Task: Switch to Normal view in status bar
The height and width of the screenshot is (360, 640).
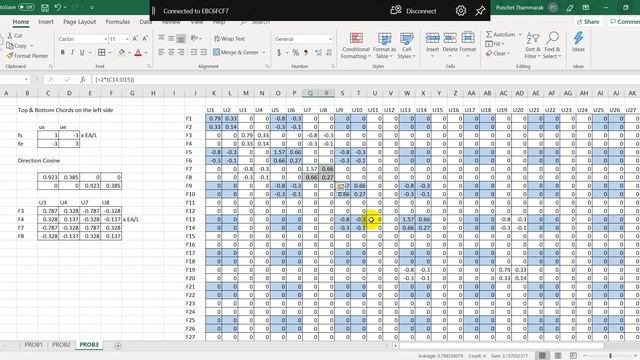Action: (542, 356)
